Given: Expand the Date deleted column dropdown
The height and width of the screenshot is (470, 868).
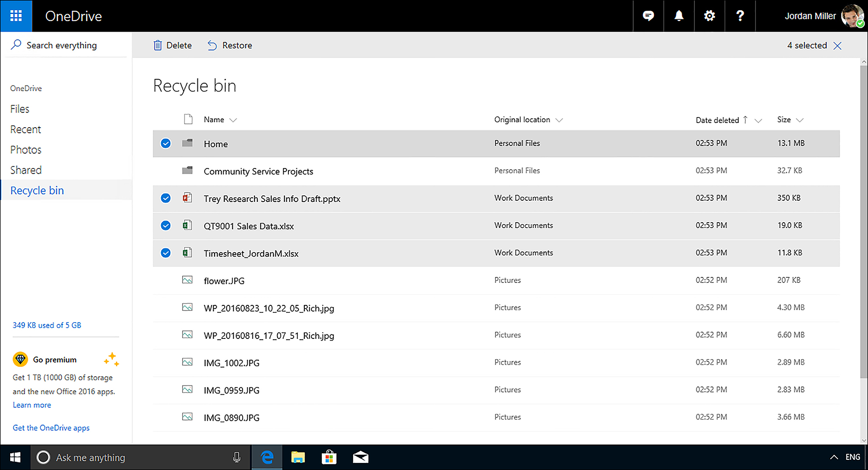Looking at the screenshot, I should pos(758,121).
